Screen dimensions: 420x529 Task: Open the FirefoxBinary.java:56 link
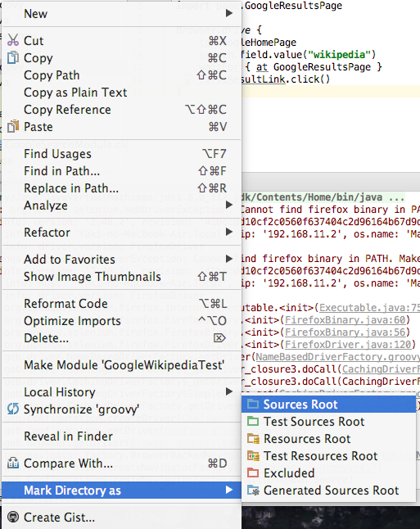coord(345,332)
